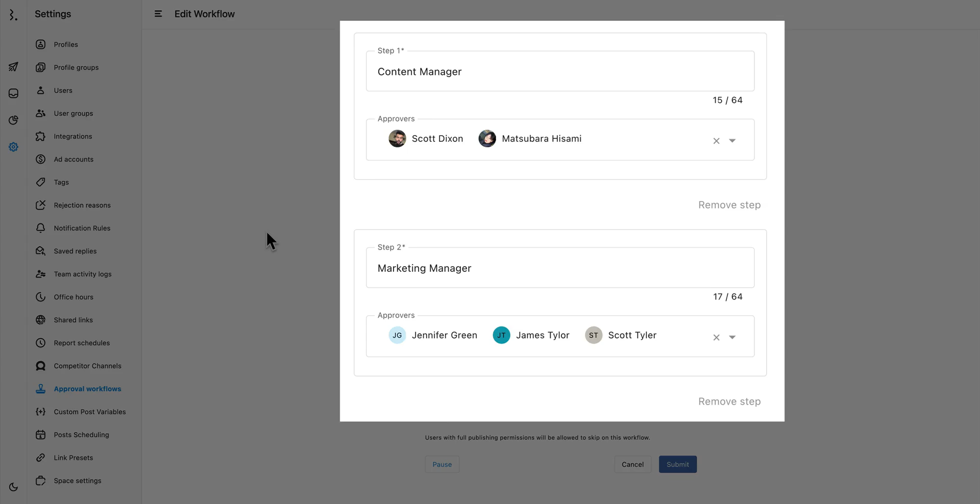980x504 pixels.
Task: Open the inbox icon in left rail
Action: tap(13, 93)
